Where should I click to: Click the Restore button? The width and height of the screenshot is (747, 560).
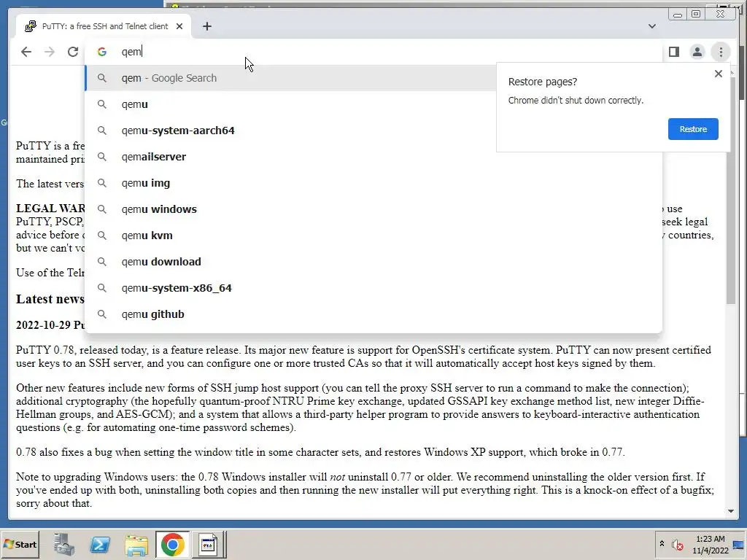tap(693, 129)
